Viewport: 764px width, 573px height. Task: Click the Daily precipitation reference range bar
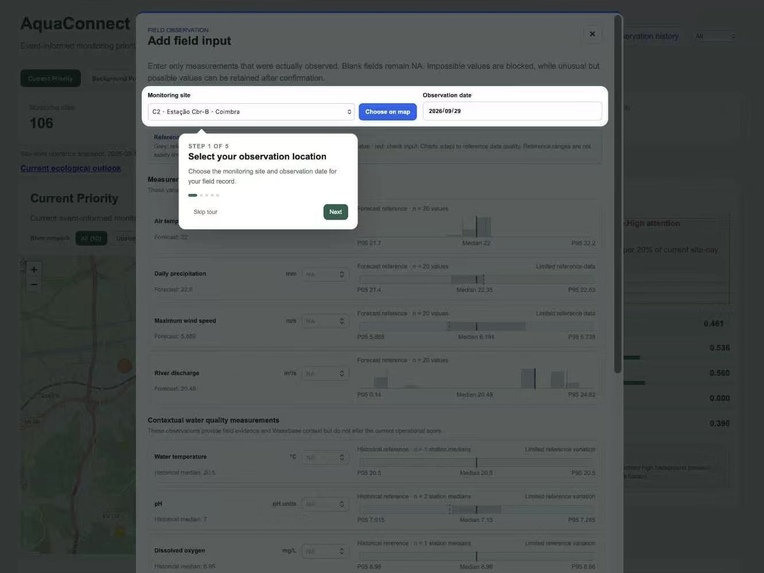[x=477, y=279]
